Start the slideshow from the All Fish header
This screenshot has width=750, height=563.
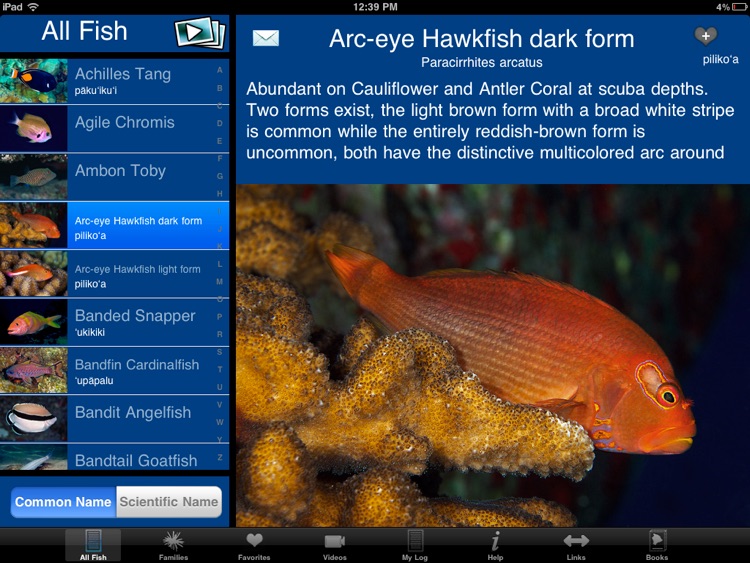pos(200,33)
